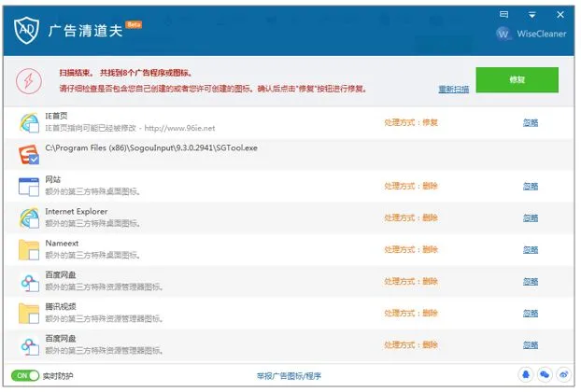This screenshot has width=581, height=392.
Task: Close the 广告清道夫 window
Action: 560,14
